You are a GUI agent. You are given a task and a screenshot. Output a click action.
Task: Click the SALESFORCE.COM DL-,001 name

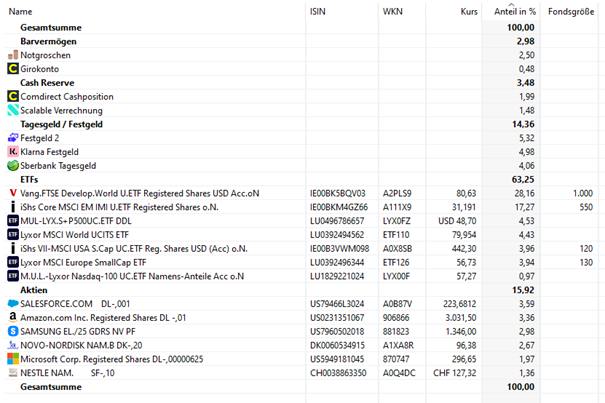(75, 304)
